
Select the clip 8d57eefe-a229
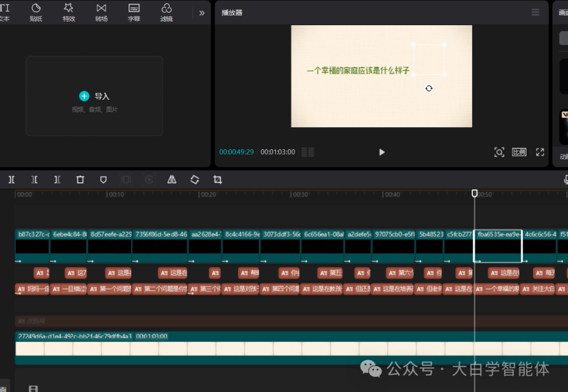click(110, 246)
